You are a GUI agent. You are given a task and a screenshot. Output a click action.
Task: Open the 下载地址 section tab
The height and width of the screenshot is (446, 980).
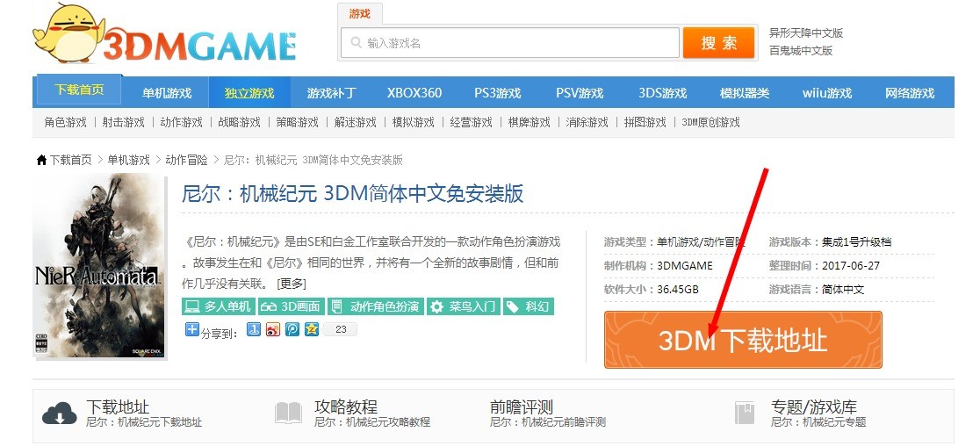[118, 407]
